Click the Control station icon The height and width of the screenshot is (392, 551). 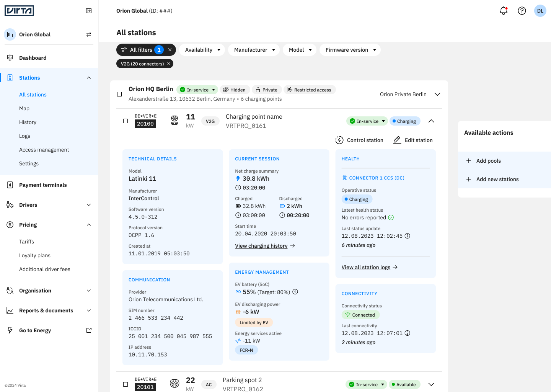coord(339,140)
